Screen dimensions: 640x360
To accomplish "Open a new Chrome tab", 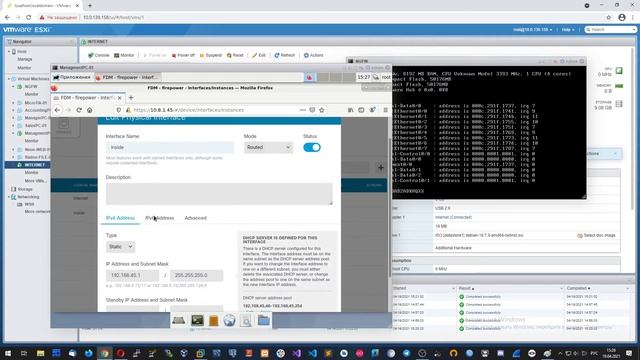I will coord(90,6).
